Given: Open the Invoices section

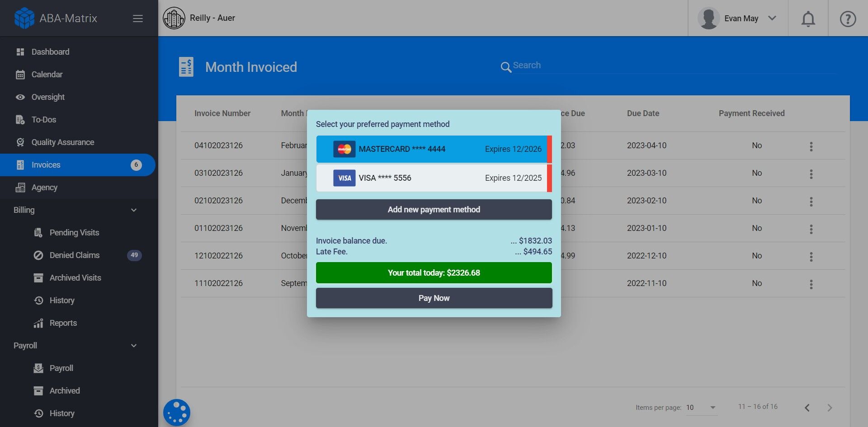Looking at the screenshot, I should click(x=46, y=164).
